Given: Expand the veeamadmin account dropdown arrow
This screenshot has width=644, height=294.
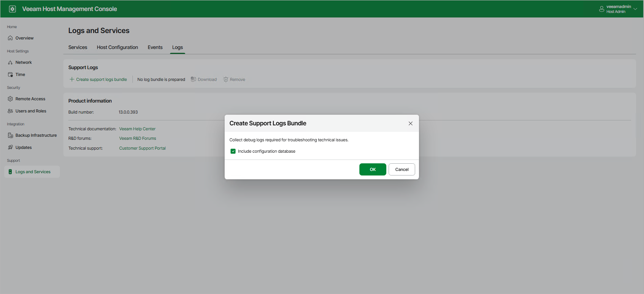Looking at the screenshot, I should click(x=635, y=9).
